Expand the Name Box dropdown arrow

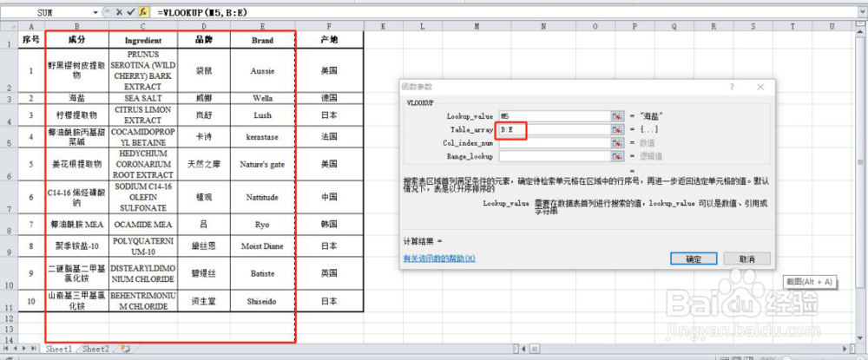pyautogui.click(x=97, y=11)
